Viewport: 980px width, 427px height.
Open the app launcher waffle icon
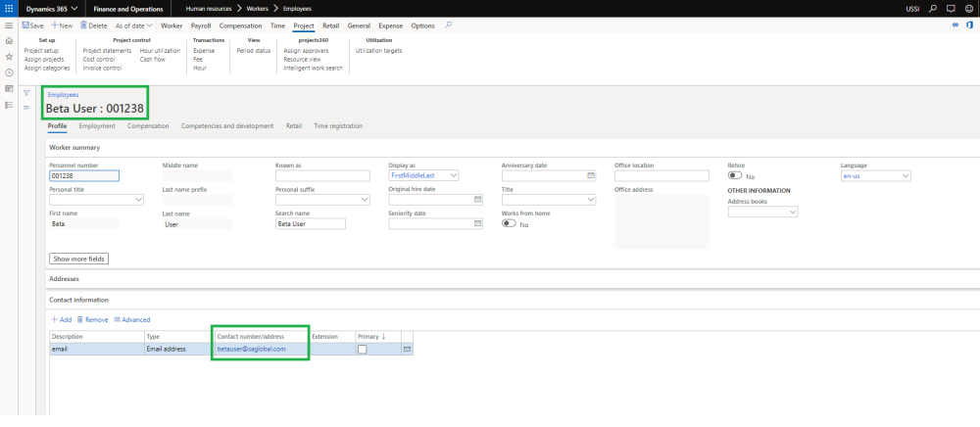[x=9, y=8]
